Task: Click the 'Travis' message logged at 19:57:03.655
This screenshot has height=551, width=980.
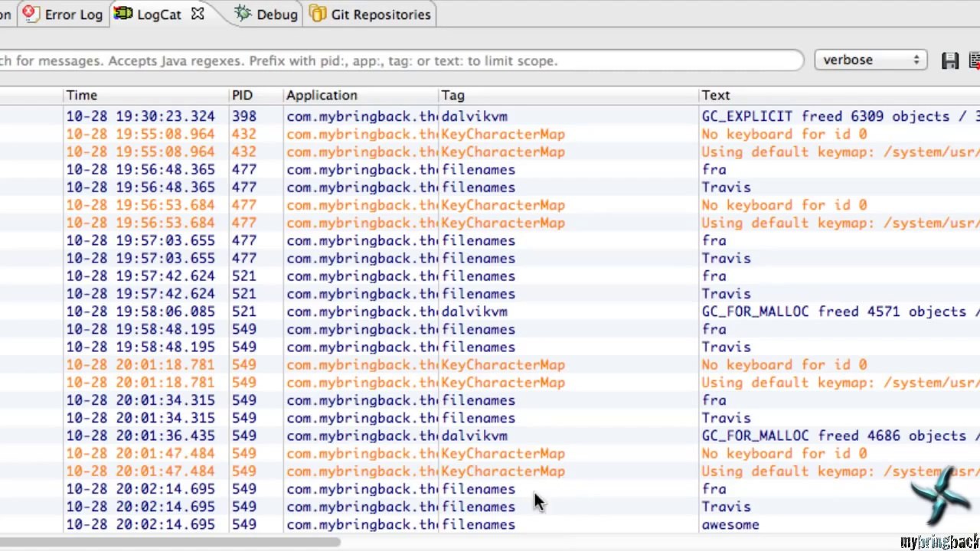Action: (x=726, y=258)
